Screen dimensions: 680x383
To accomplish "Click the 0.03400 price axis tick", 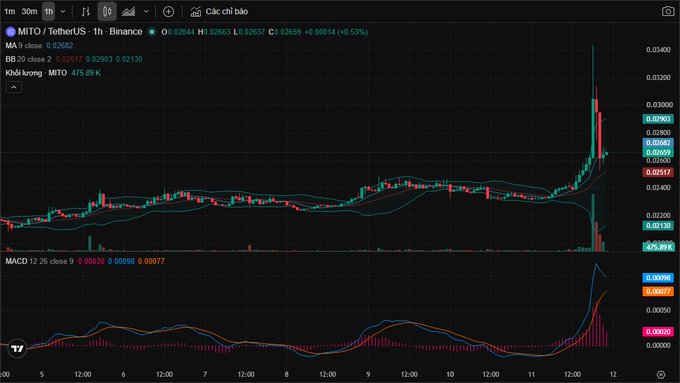I will click(x=658, y=50).
